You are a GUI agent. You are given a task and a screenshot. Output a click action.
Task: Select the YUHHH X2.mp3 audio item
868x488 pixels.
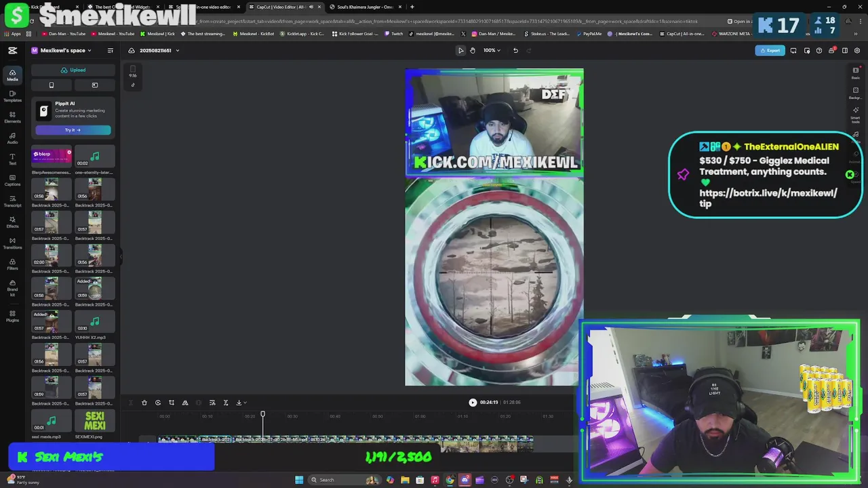point(95,323)
